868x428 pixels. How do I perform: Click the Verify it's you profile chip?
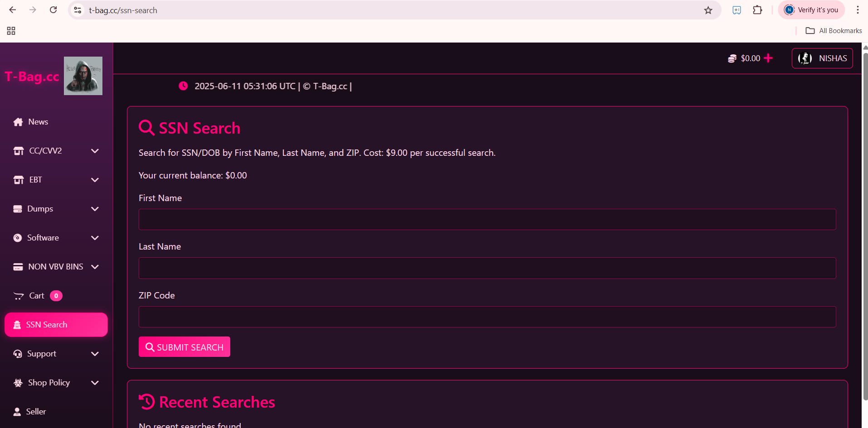point(811,10)
